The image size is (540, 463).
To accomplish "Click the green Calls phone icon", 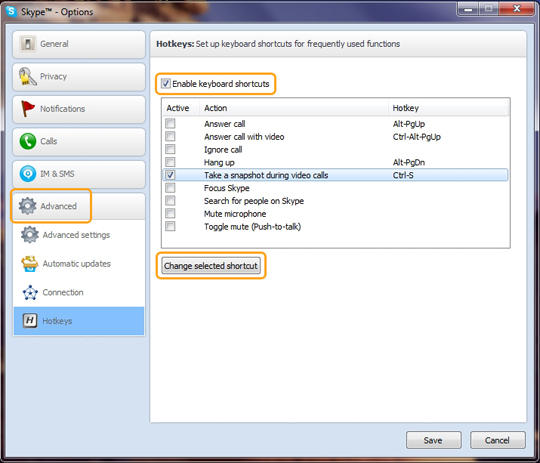I will tap(28, 141).
